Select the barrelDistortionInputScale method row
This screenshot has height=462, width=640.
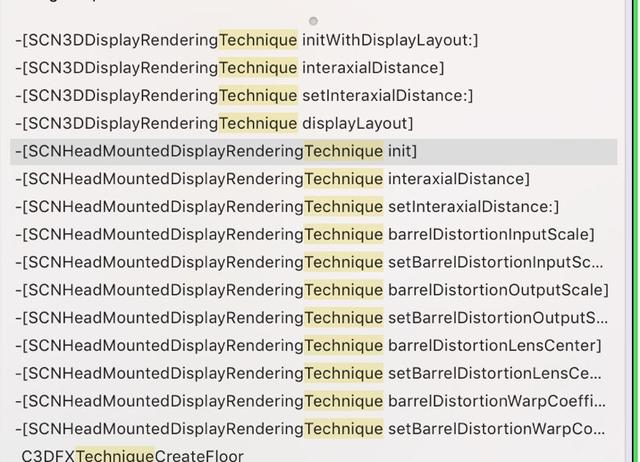[313, 235]
